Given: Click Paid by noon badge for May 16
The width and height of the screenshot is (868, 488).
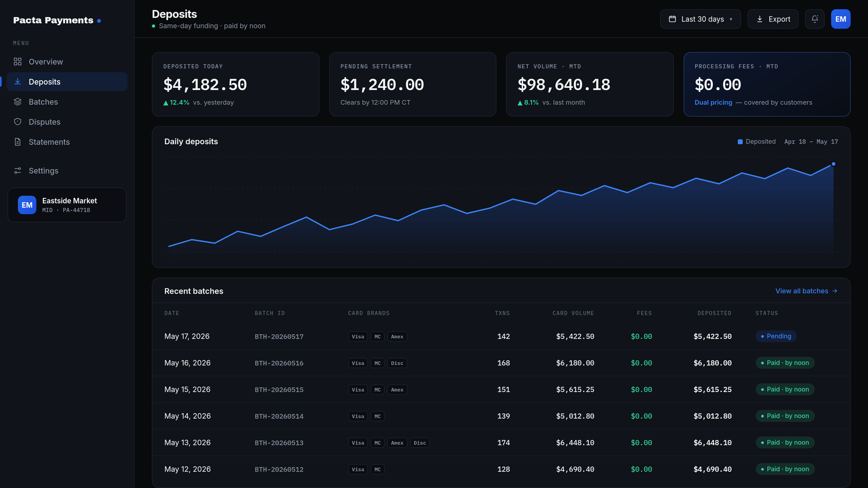Looking at the screenshot, I should coord(785,363).
